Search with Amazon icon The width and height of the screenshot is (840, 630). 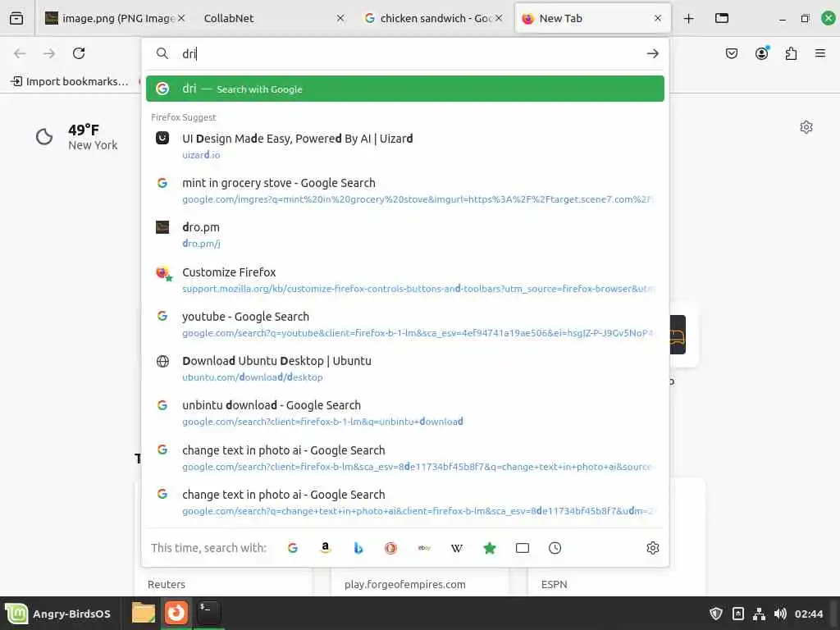click(325, 547)
